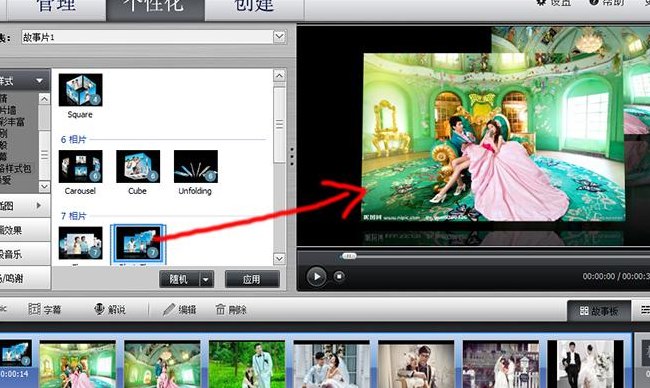Open the 故事片1 dropdown list

click(x=279, y=37)
